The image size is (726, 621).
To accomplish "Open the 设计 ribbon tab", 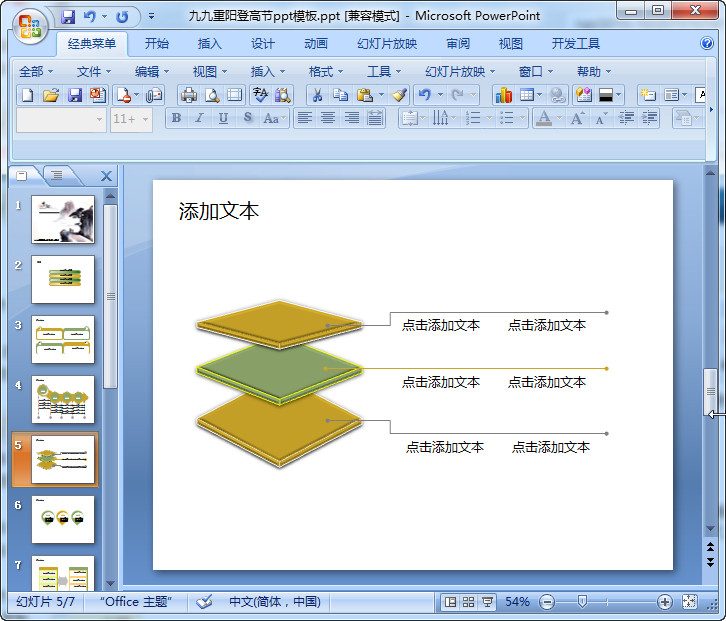I will point(263,44).
